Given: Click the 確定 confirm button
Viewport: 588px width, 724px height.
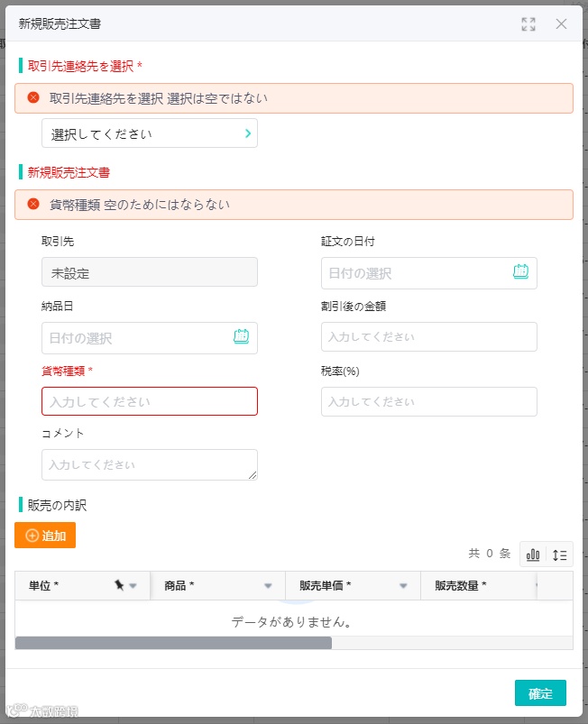Looking at the screenshot, I should click(540, 692).
